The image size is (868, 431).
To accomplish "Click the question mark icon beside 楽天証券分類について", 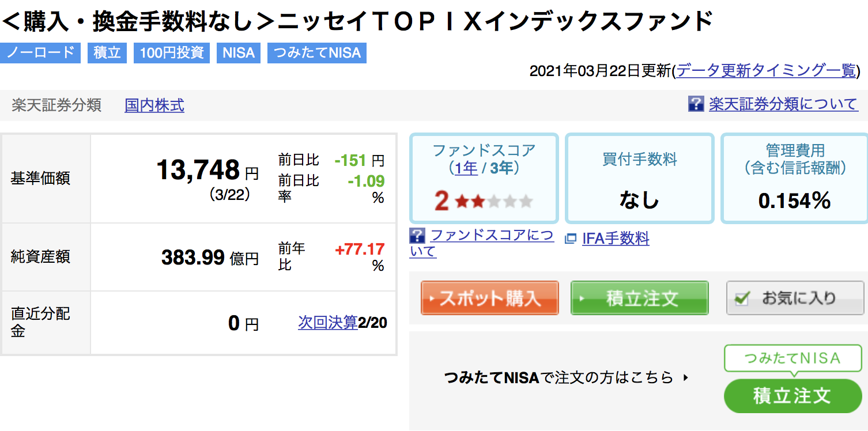I will coord(696,104).
